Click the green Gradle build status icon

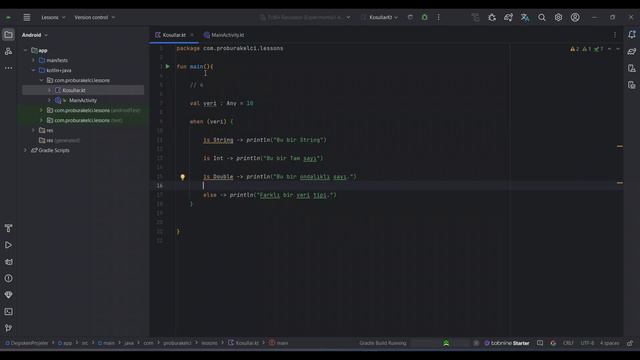[446, 343]
